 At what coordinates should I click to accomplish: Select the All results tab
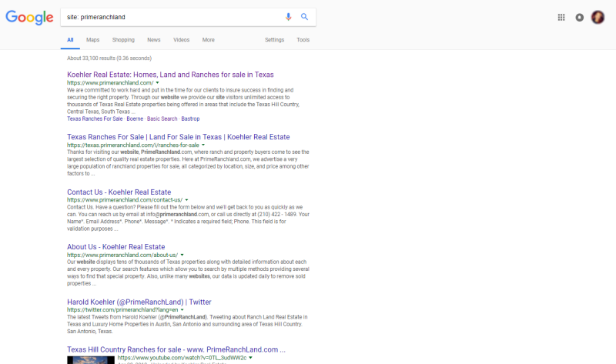click(x=70, y=40)
